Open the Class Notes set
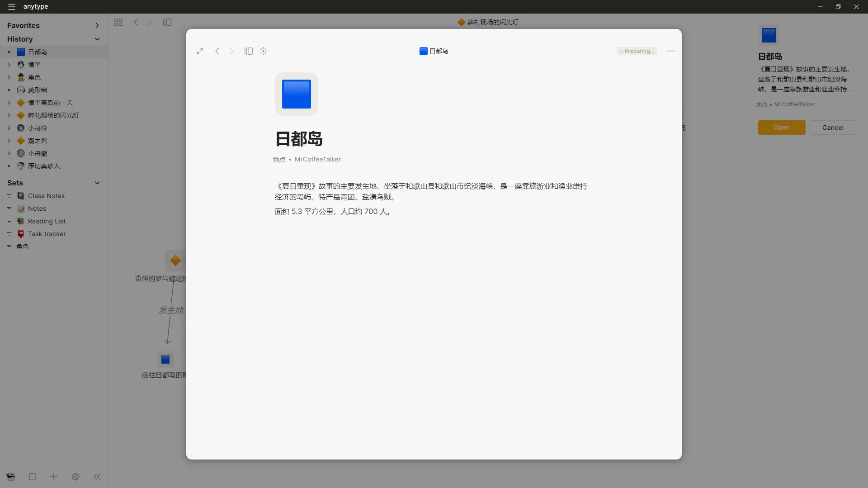The image size is (868, 488). (x=46, y=196)
